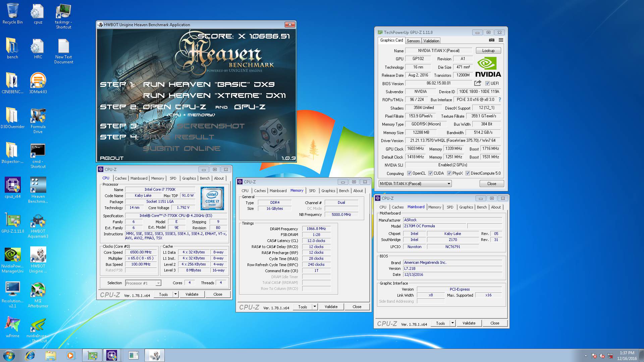Open the bench folder icon
Image resolution: width=644 pixels, height=362 pixels.
(x=13, y=49)
